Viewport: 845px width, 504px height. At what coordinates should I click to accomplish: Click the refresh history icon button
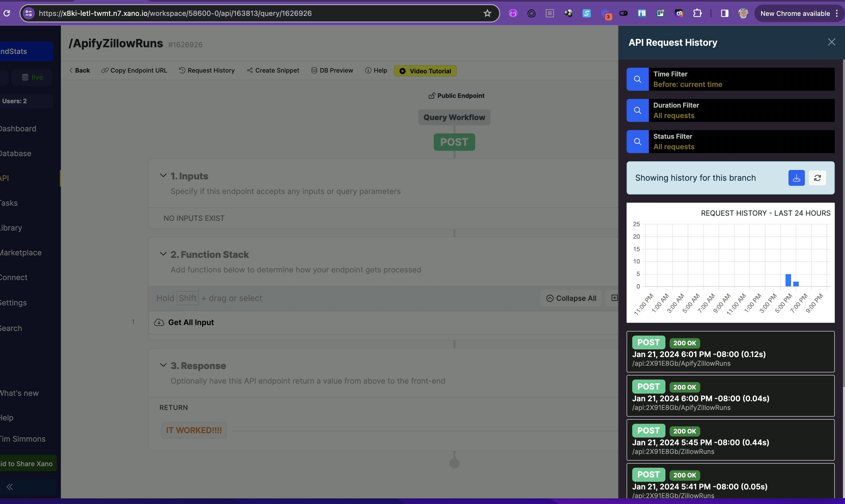point(817,178)
